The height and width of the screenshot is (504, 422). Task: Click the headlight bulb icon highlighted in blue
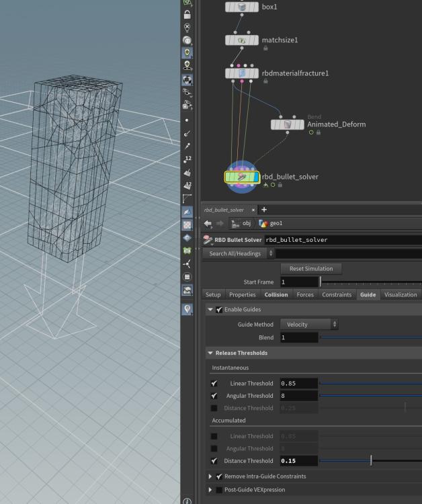187,52
